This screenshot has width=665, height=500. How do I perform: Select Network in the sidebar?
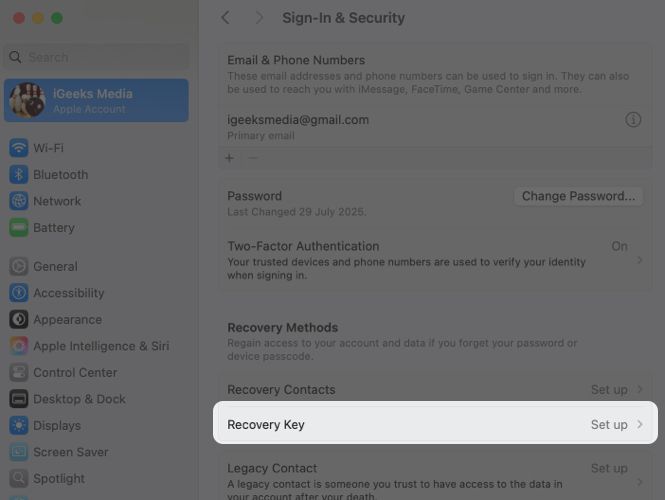pos(57,201)
